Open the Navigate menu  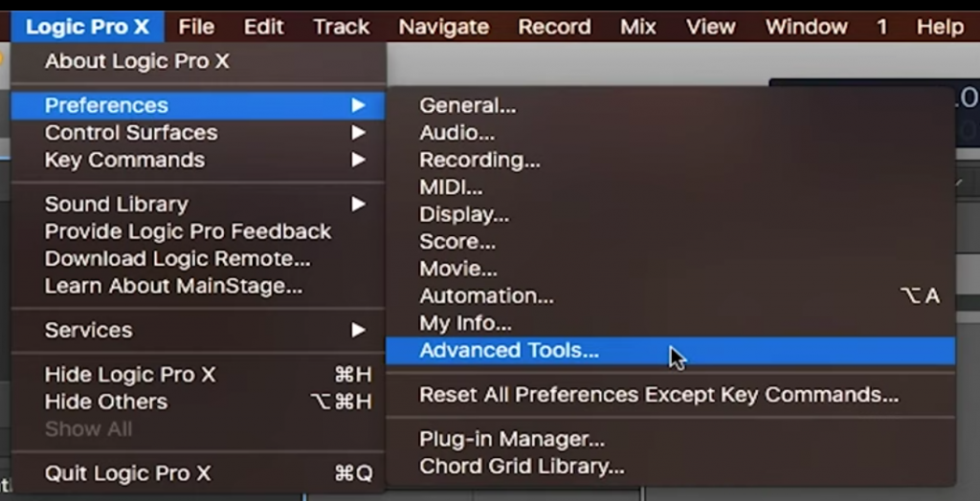(x=444, y=27)
